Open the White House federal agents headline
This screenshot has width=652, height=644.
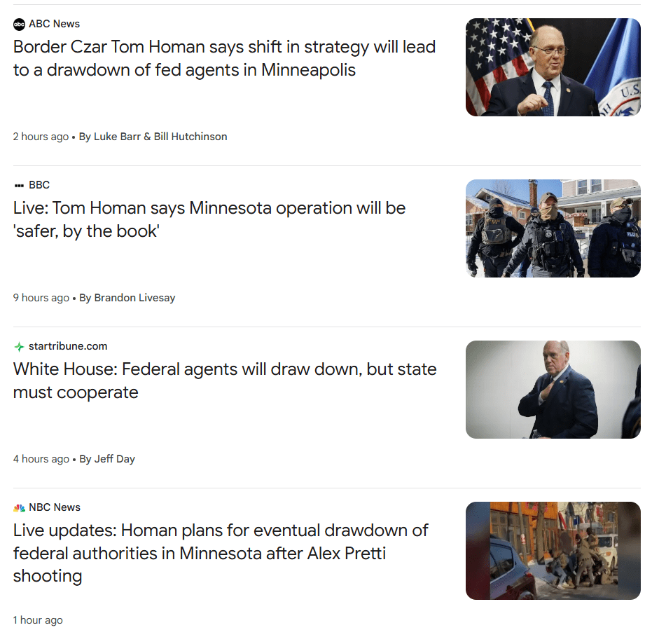[225, 381]
